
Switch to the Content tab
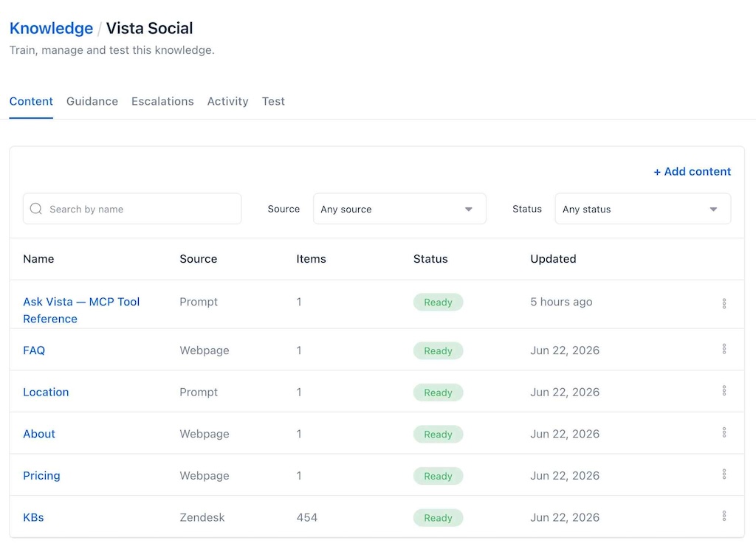coord(31,101)
